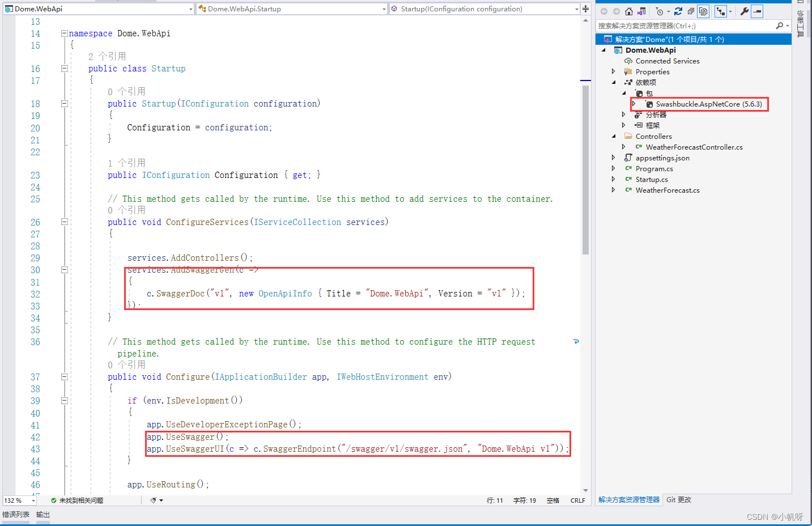
Task: Collapse the Dome.WebApi project node
Action: coord(603,49)
